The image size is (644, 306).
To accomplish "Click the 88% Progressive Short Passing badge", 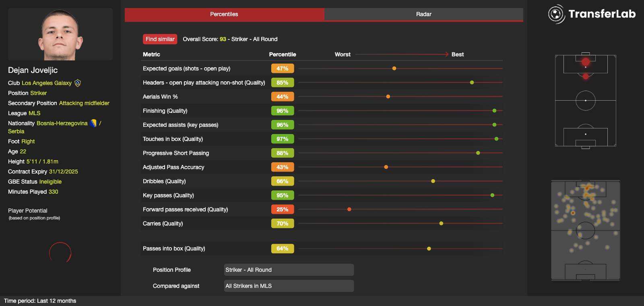I will [x=283, y=153].
